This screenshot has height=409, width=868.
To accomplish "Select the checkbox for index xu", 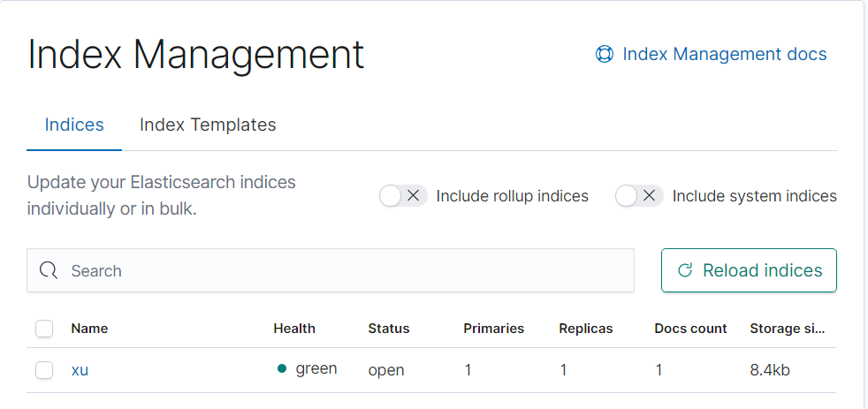I will (44, 370).
